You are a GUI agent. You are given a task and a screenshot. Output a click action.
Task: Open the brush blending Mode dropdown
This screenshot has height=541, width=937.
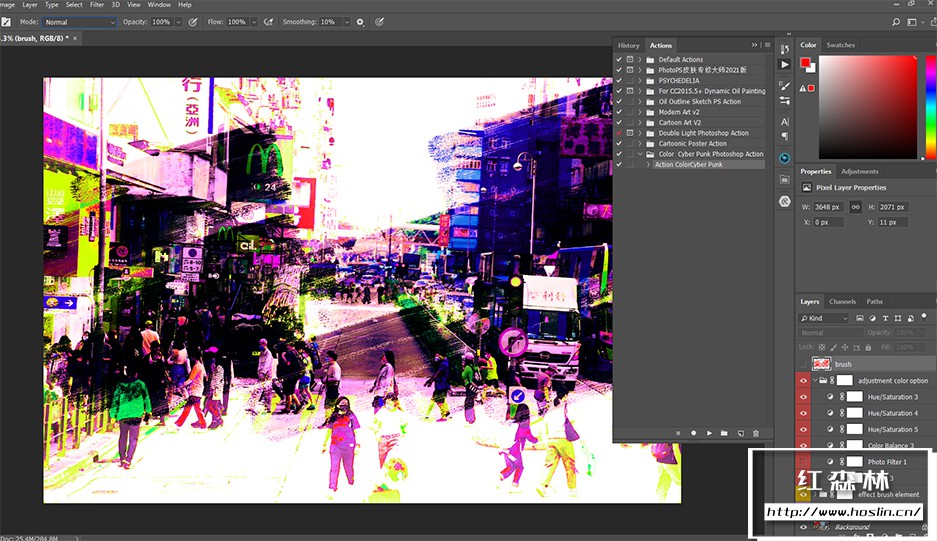pos(80,21)
